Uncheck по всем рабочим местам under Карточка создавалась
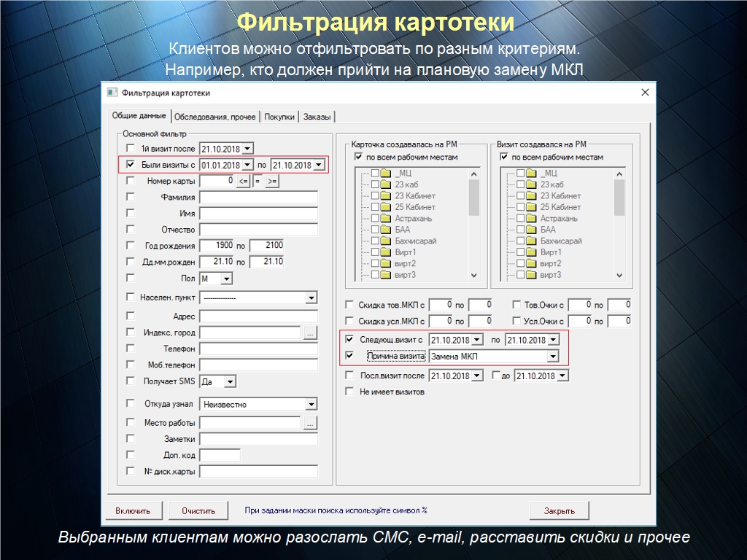 [x=358, y=157]
